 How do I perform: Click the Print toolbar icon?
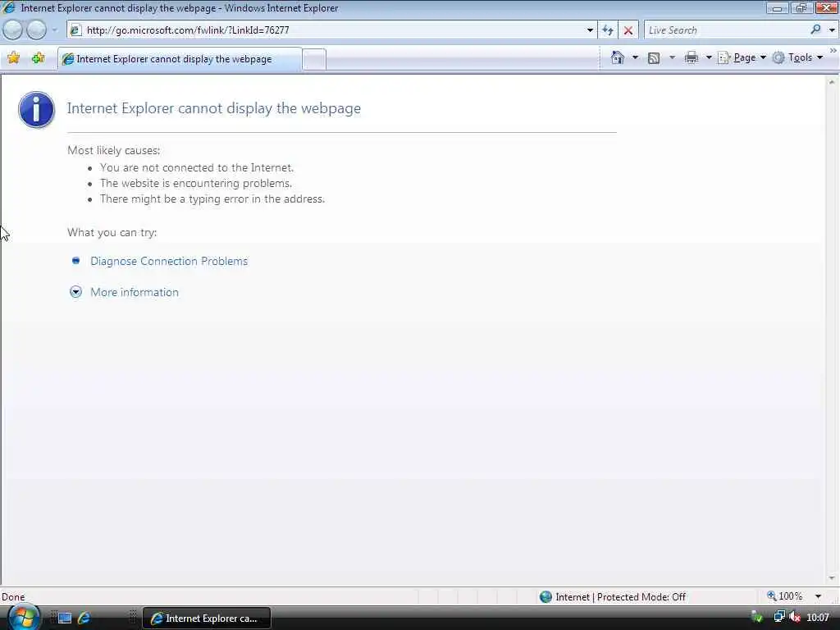click(x=691, y=57)
